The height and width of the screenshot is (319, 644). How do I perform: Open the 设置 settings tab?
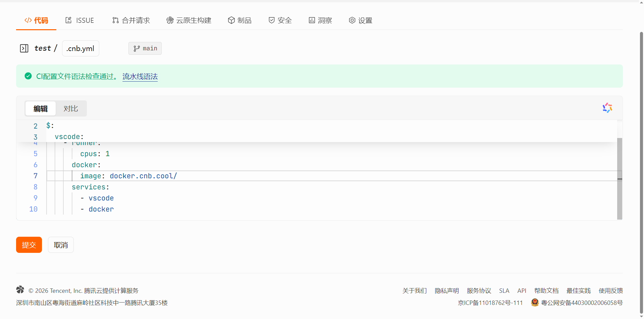[x=361, y=20]
